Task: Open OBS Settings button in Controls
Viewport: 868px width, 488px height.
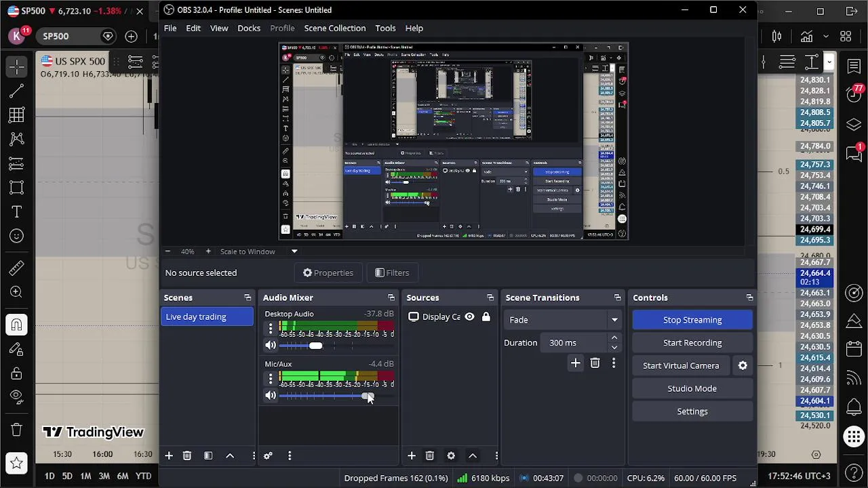Action: click(692, 411)
